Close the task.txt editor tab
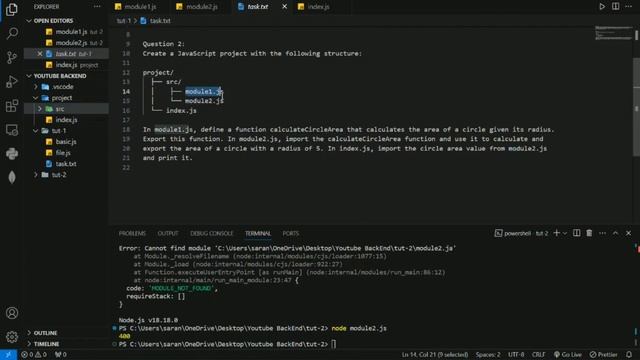This screenshot has width=640, height=360. tap(284, 7)
